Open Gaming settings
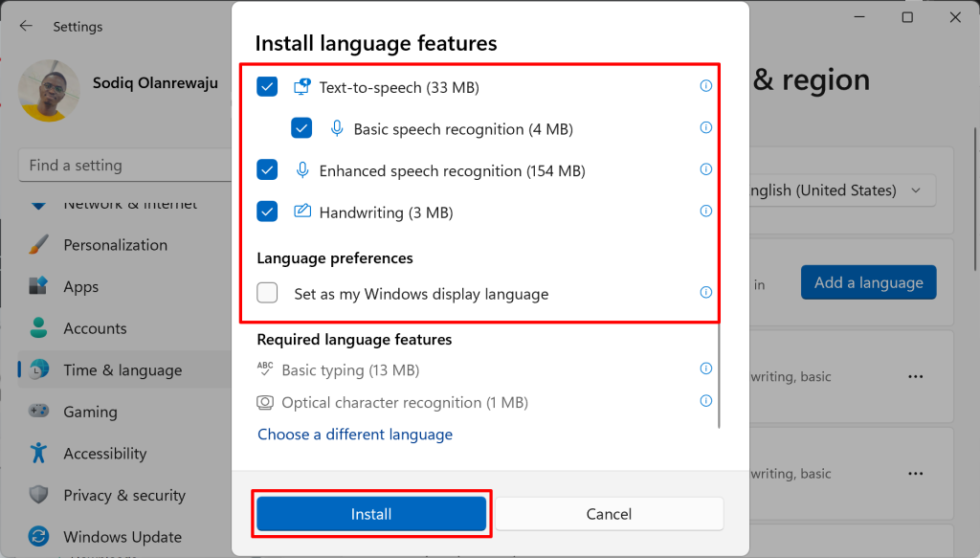This screenshot has width=980, height=558. point(125,412)
